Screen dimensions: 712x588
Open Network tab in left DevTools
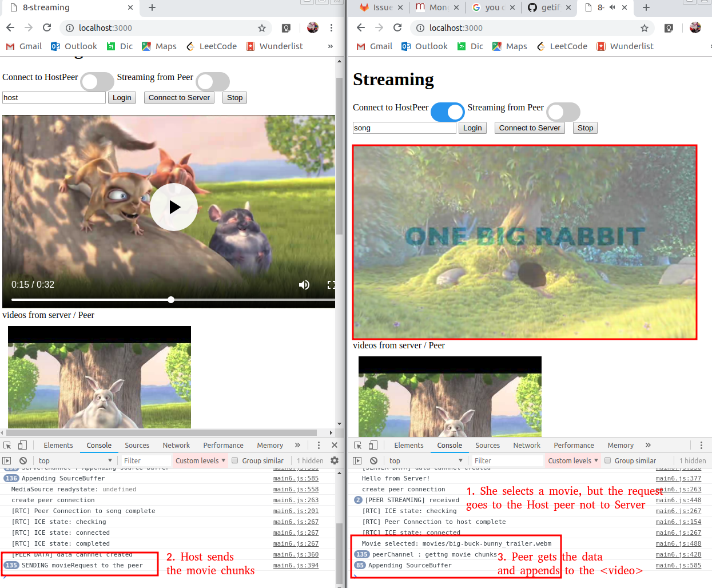coord(176,446)
